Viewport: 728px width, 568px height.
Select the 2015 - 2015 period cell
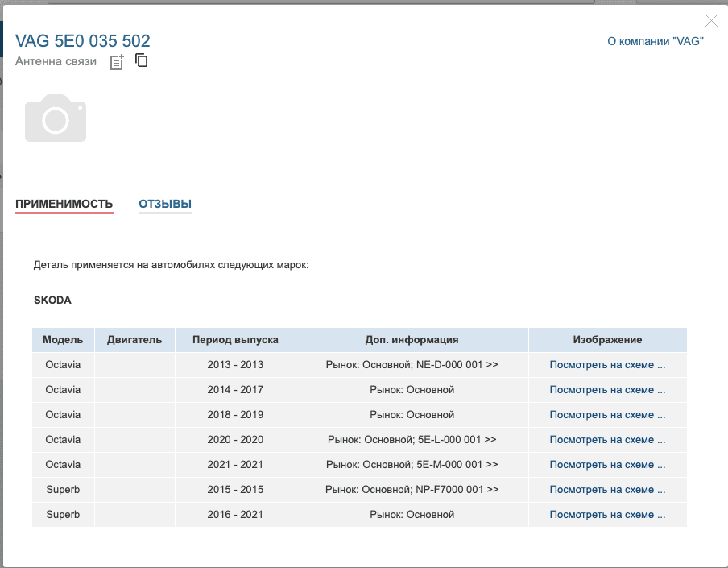(235, 490)
